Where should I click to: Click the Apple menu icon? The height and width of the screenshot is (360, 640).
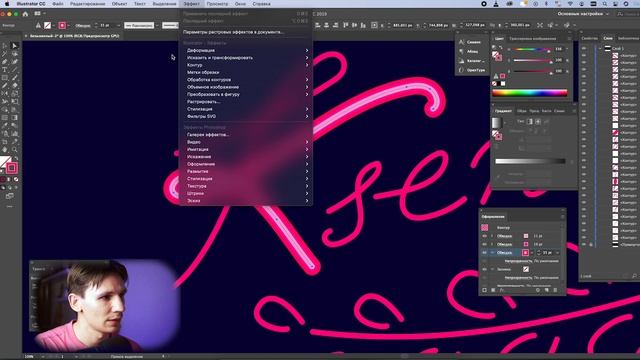point(7,4)
